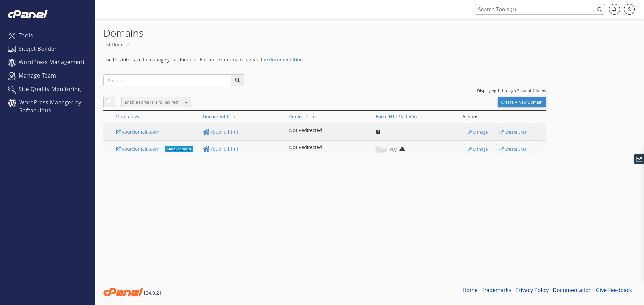Sort by the Domain column
The height and width of the screenshot is (305, 644).
[127, 117]
